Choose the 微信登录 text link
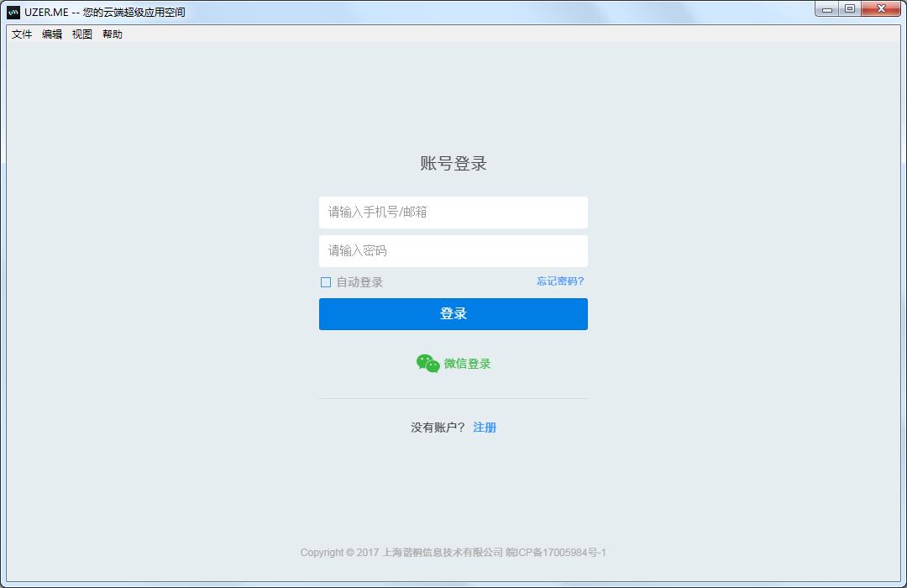 pos(467,364)
